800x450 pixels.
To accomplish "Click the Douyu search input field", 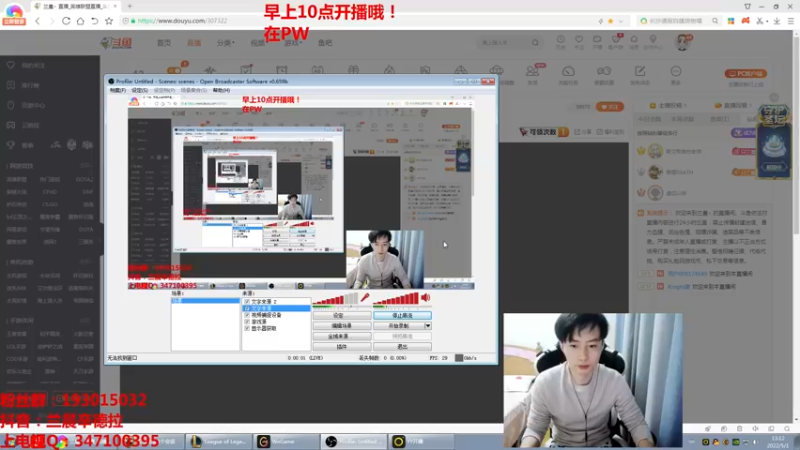I will coord(503,43).
